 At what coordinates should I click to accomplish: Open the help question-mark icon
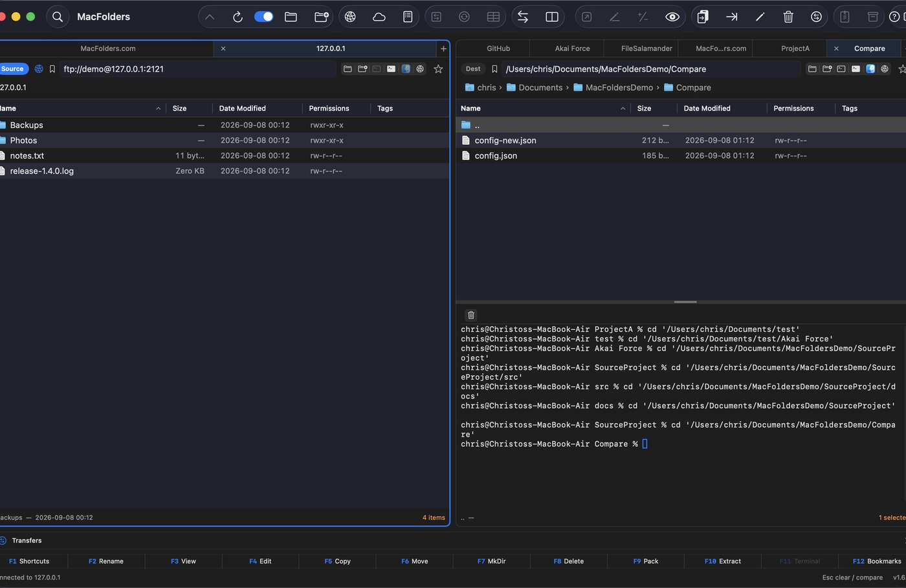tap(894, 17)
